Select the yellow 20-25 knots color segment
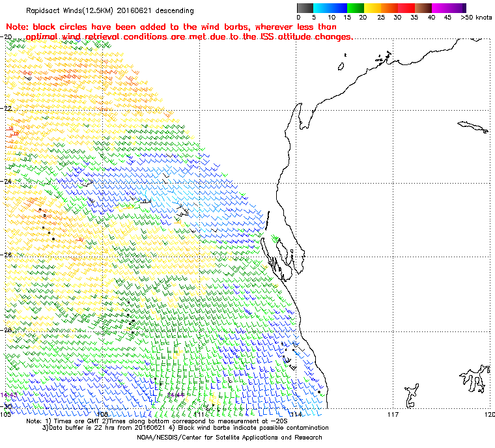 click(373, 8)
